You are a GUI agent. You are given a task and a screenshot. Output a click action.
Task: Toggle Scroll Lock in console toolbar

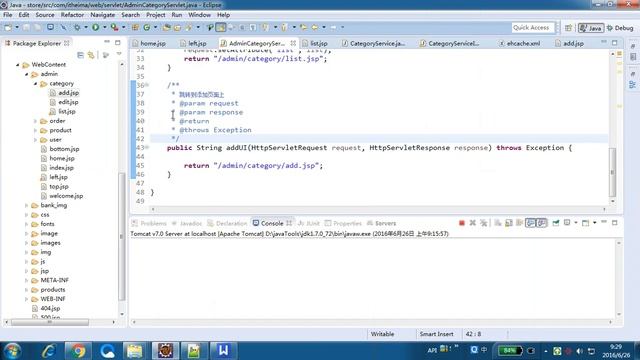pyautogui.click(x=509, y=223)
